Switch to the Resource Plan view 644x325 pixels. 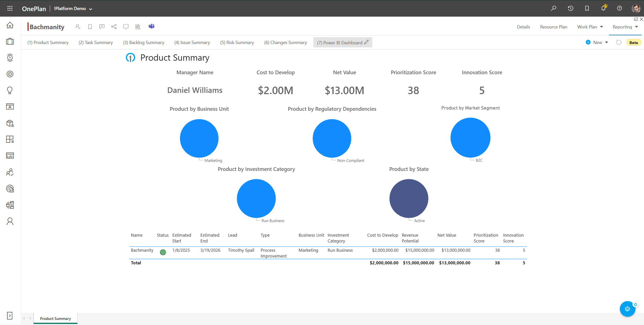click(553, 27)
